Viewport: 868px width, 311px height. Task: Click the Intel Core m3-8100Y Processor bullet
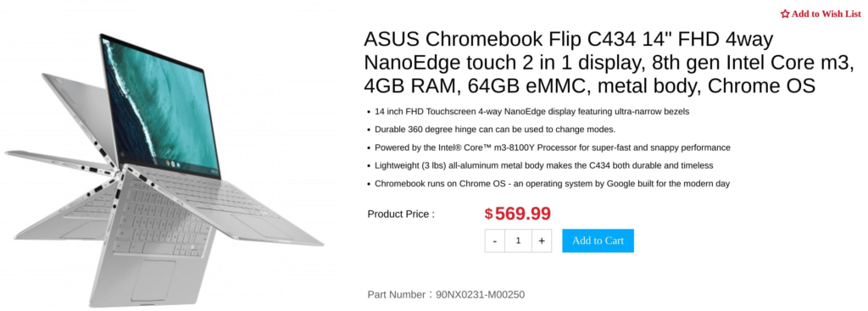tap(553, 147)
